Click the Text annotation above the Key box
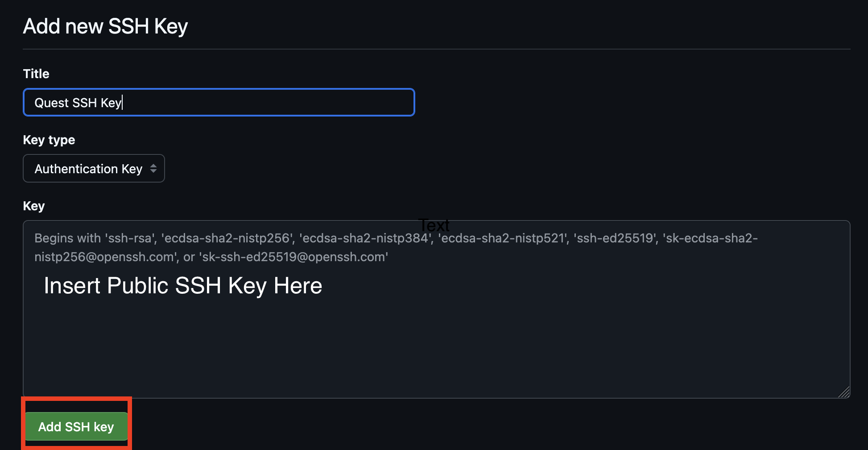 click(x=434, y=225)
